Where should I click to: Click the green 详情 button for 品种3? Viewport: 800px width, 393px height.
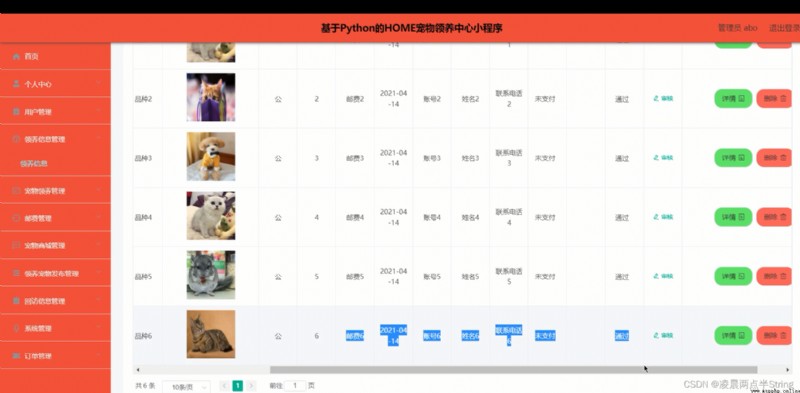coord(733,158)
